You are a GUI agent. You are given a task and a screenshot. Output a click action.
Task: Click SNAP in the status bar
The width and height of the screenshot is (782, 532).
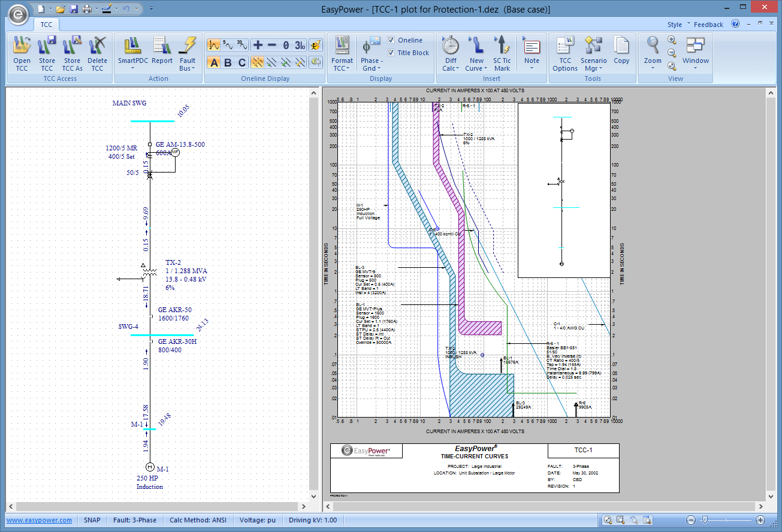[x=92, y=520]
